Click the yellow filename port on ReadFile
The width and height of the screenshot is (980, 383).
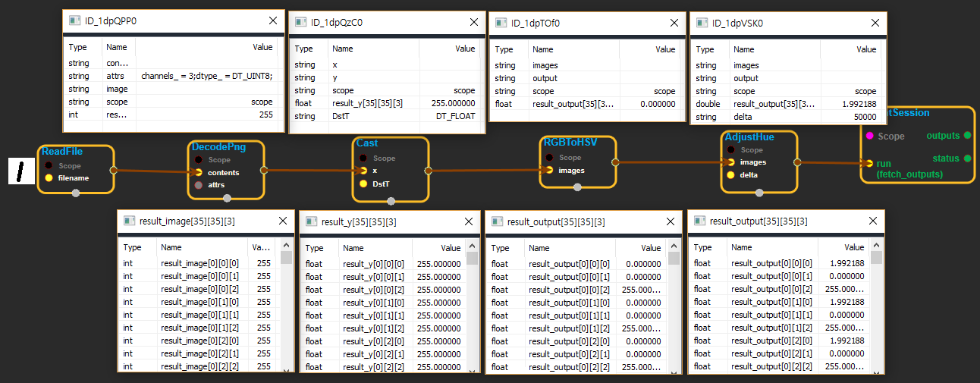49,178
